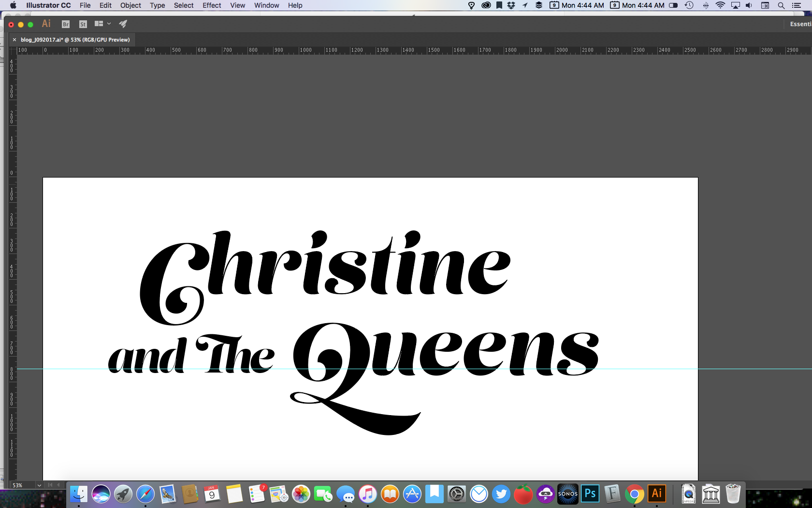Open the Effect menu

click(x=212, y=5)
